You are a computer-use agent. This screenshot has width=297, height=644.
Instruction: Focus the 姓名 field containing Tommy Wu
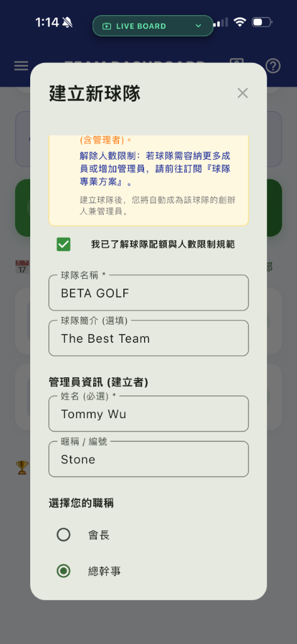pos(148,414)
